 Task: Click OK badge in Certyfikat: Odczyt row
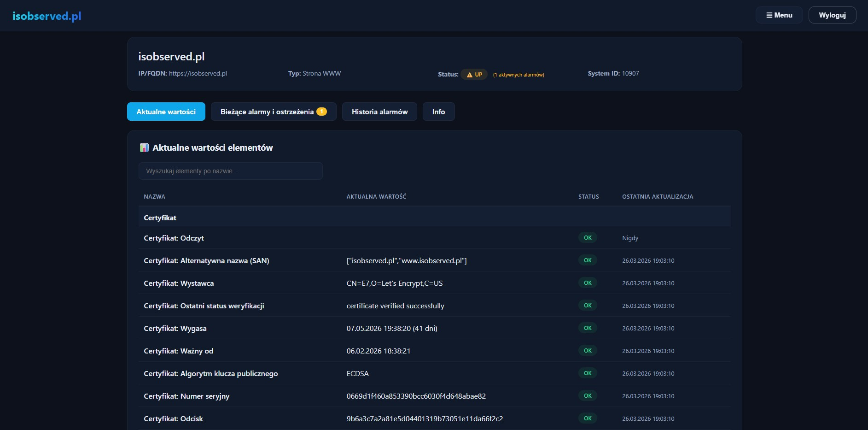[x=588, y=237]
